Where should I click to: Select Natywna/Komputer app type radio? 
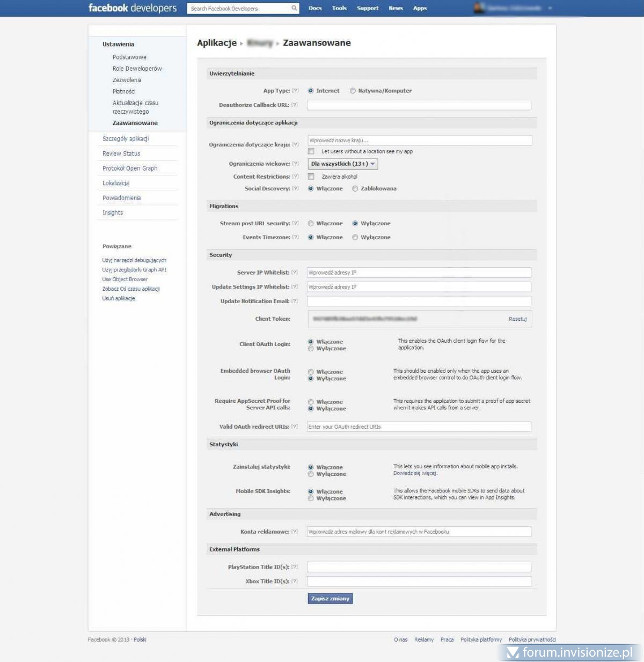pyautogui.click(x=353, y=91)
